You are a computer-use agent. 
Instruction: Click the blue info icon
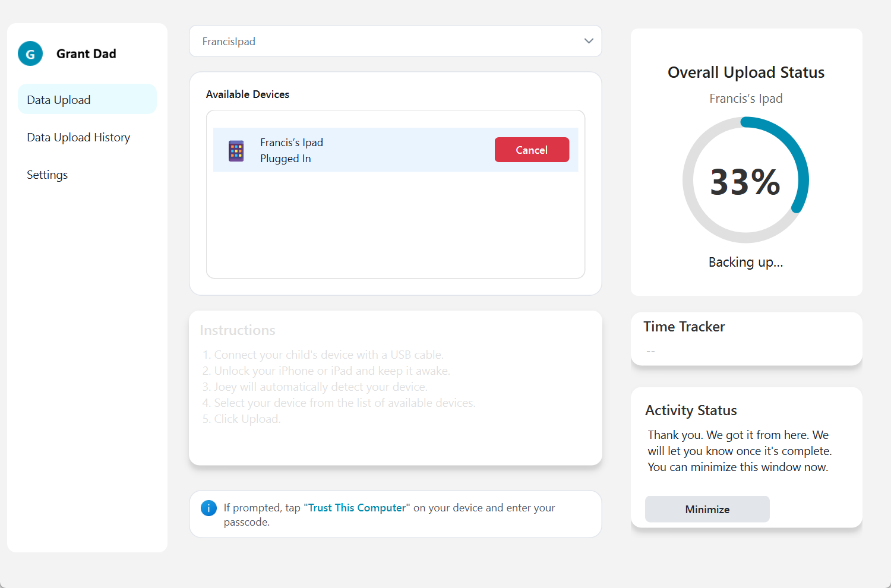(208, 508)
